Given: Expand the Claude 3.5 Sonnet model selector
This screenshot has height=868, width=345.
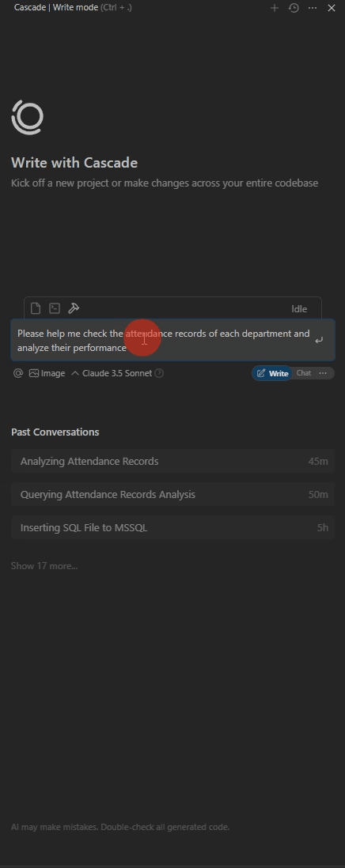Looking at the screenshot, I should [112, 373].
